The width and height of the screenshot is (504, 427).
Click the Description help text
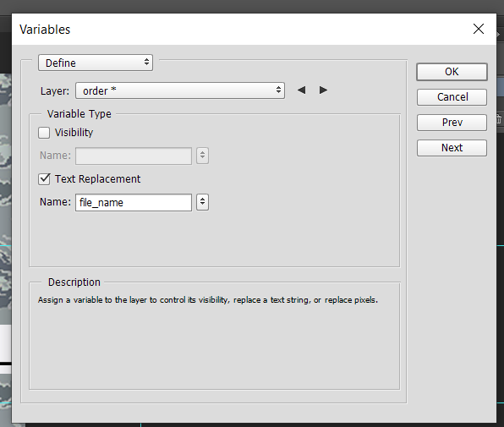point(208,300)
